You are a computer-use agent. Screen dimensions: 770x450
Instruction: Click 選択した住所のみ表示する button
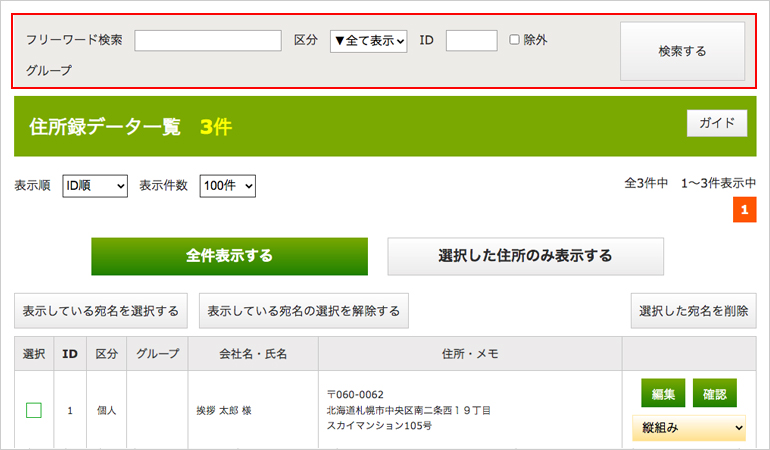pyautogui.click(x=525, y=256)
